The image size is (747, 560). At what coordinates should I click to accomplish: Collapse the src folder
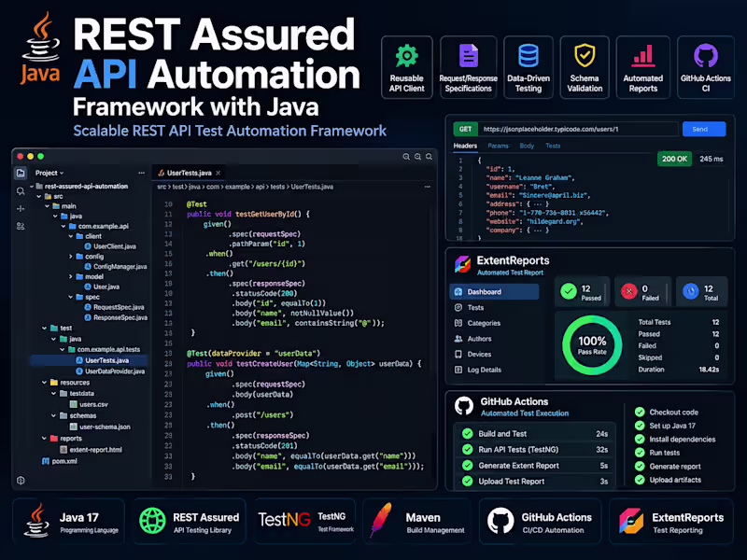click(x=39, y=196)
